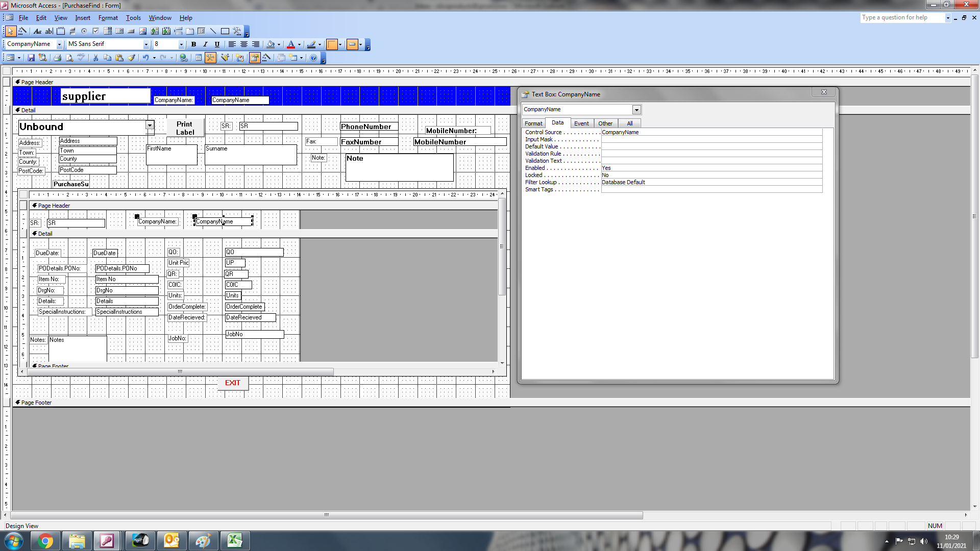
Task: Pick the Text Box (ab|) tool
Action: 49,31
